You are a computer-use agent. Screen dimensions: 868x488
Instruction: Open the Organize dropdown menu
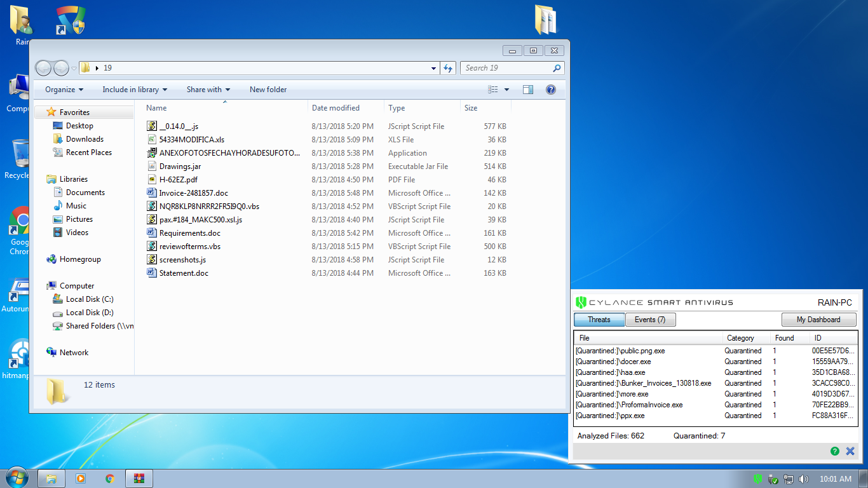[64, 90]
